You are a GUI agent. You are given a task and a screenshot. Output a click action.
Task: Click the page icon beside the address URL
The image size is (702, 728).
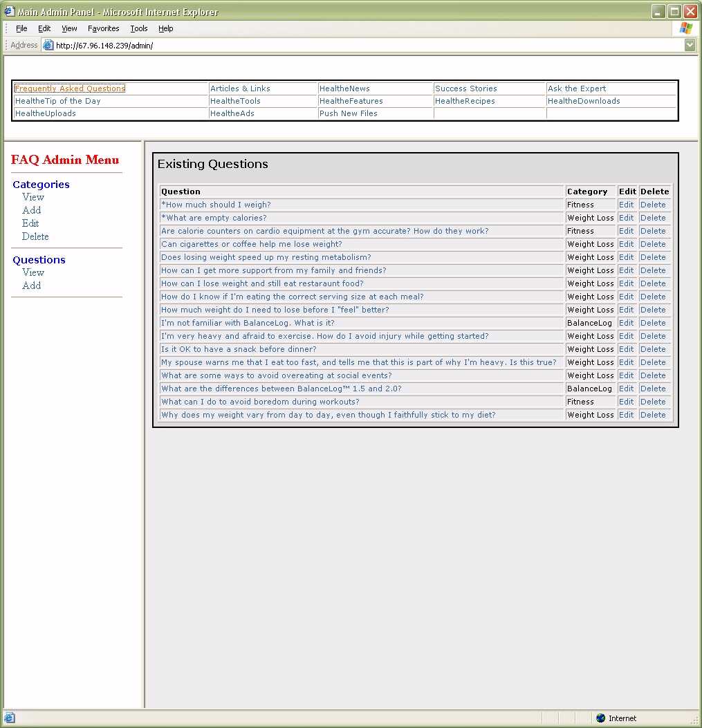tap(48, 46)
